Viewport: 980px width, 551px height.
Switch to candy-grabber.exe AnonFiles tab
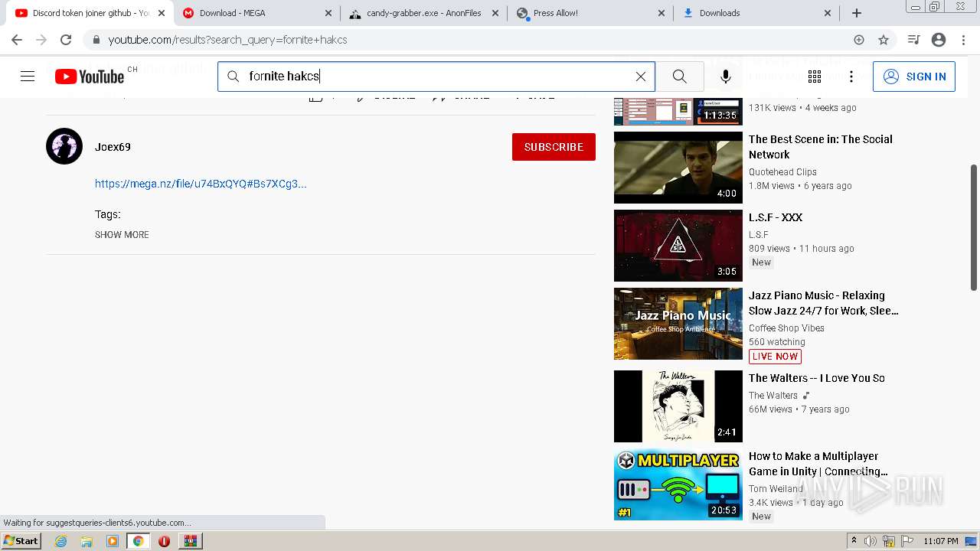424,13
